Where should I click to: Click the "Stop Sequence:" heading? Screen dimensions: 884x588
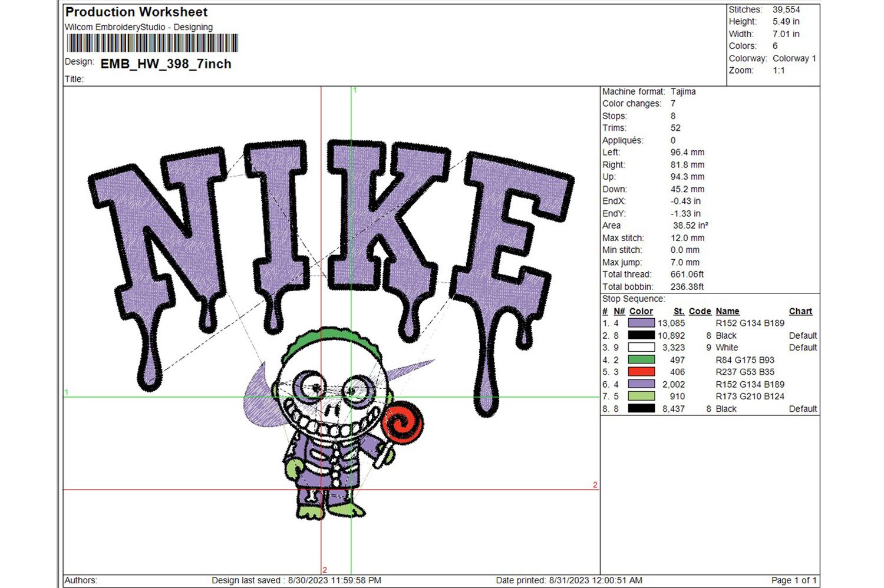[634, 299]
